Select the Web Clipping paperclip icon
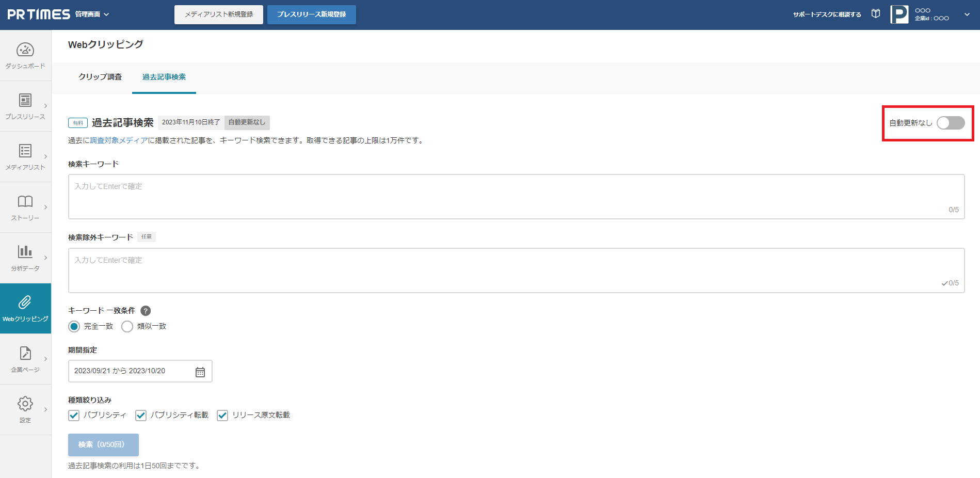 click(x=25, y=302)
